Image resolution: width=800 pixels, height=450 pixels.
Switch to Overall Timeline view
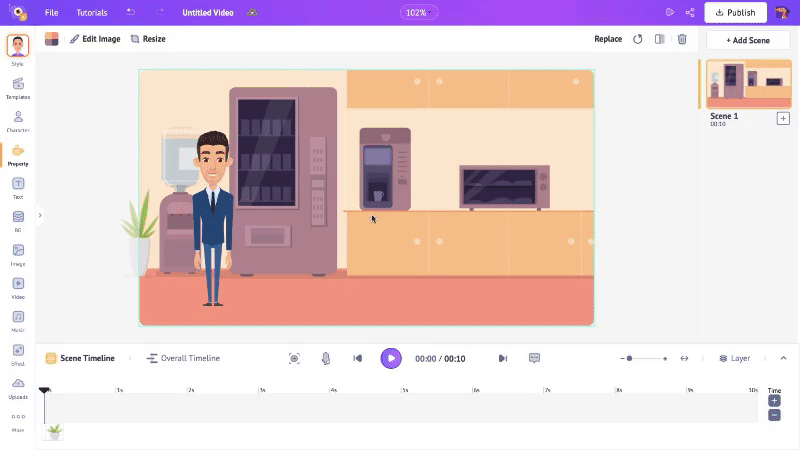click(183, 358)
